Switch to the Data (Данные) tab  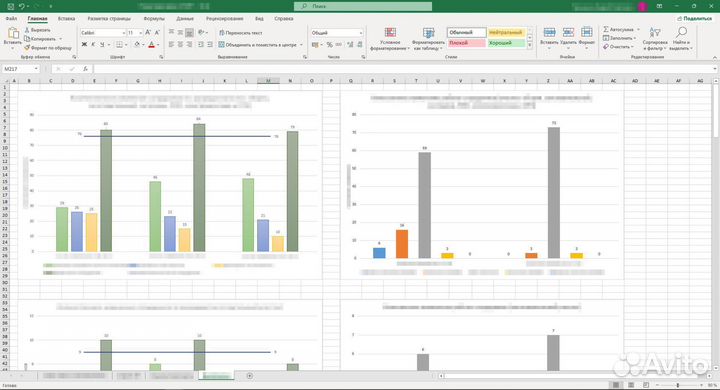pyautogui.click(x=185, y=19)
